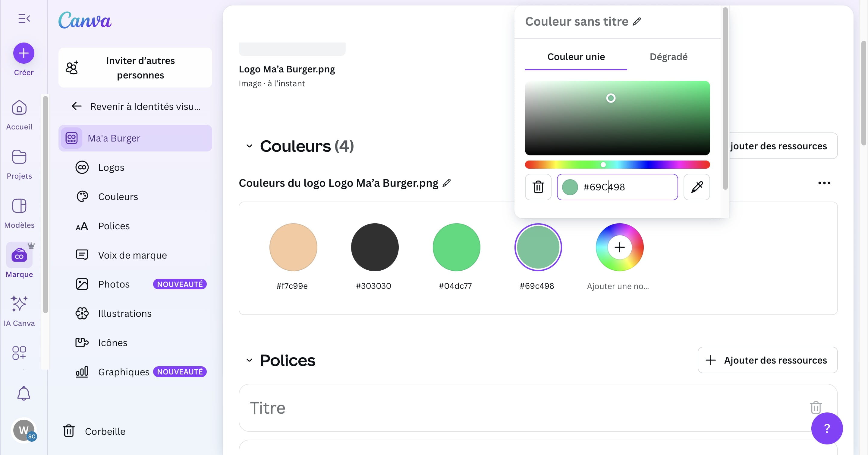Collapse the Polices section

(x=249, y=360)
